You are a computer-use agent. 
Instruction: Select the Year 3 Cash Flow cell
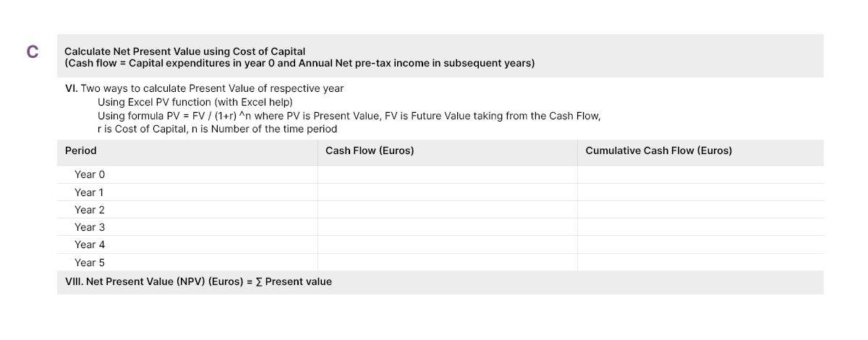click(447, 227)
